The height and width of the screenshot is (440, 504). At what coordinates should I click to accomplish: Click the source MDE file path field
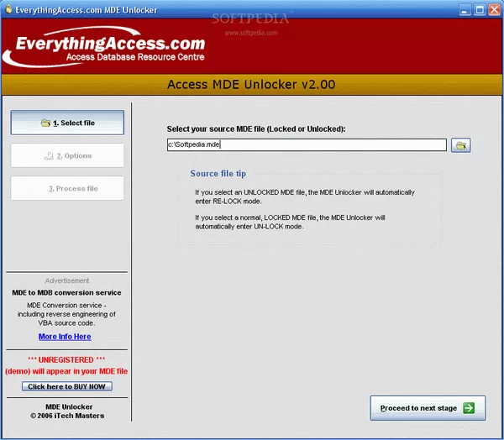pos(307,144)
